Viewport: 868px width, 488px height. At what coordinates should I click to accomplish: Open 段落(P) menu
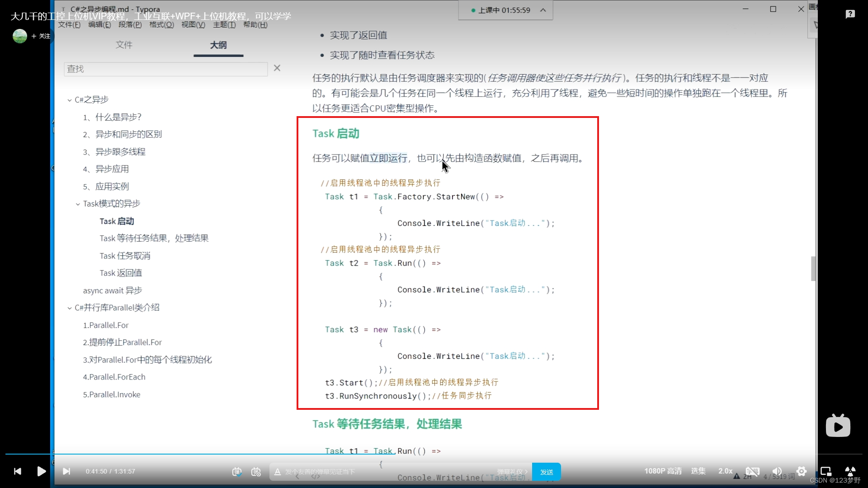tap(130, 25)
